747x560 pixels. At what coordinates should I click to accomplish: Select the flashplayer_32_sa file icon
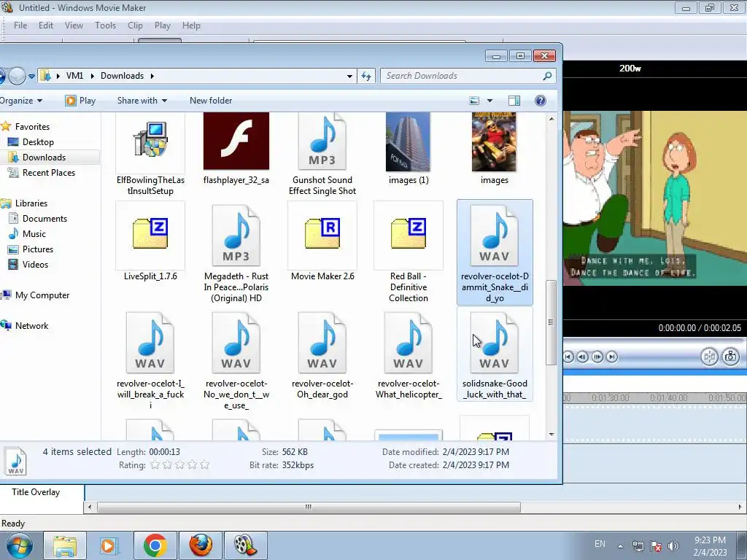coord(236,141)
